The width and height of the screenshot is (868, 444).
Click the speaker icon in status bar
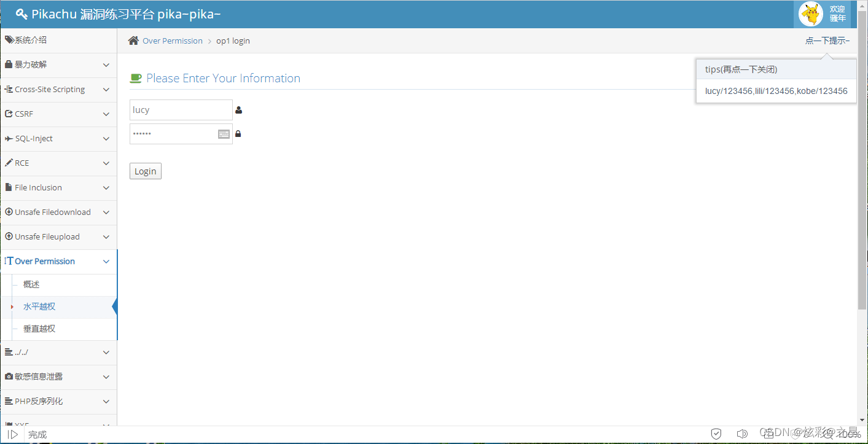coord(741,434)
